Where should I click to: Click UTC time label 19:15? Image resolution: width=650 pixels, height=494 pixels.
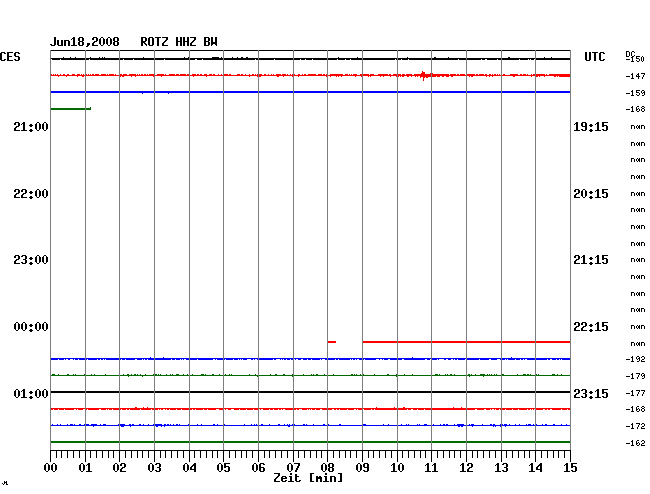tap(591, 127)
